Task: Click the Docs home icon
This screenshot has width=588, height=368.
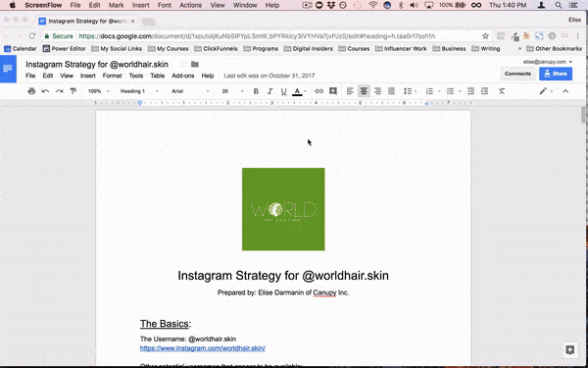Action: point(8,69)
